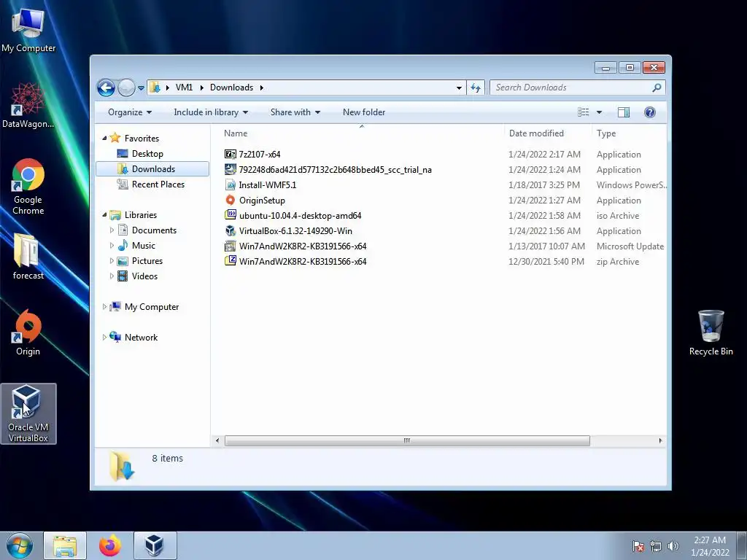Click the Explorer Forward arrow button
This screenshot has height=560, width=747.
(x=126, y=87)
